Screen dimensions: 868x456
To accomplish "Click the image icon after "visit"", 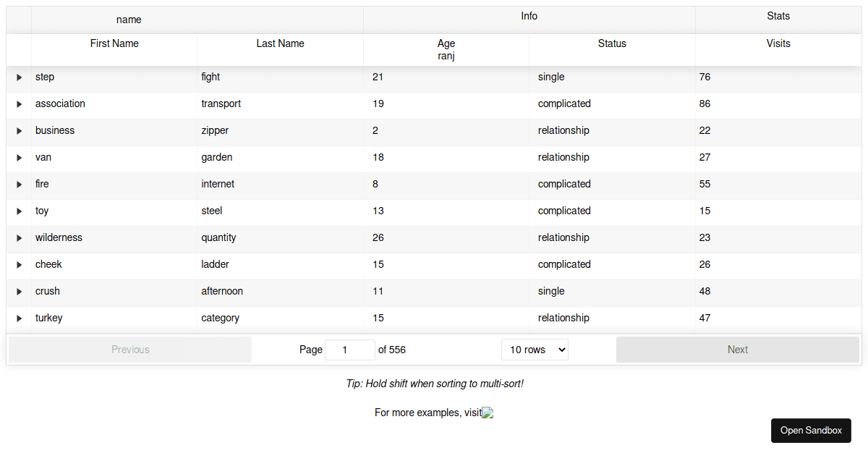I will pos(487,413).
